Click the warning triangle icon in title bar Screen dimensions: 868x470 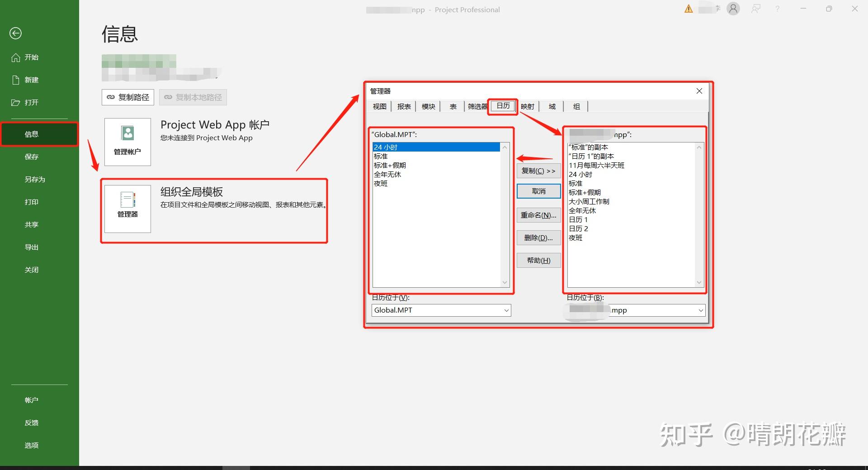[x=689, y=9]
